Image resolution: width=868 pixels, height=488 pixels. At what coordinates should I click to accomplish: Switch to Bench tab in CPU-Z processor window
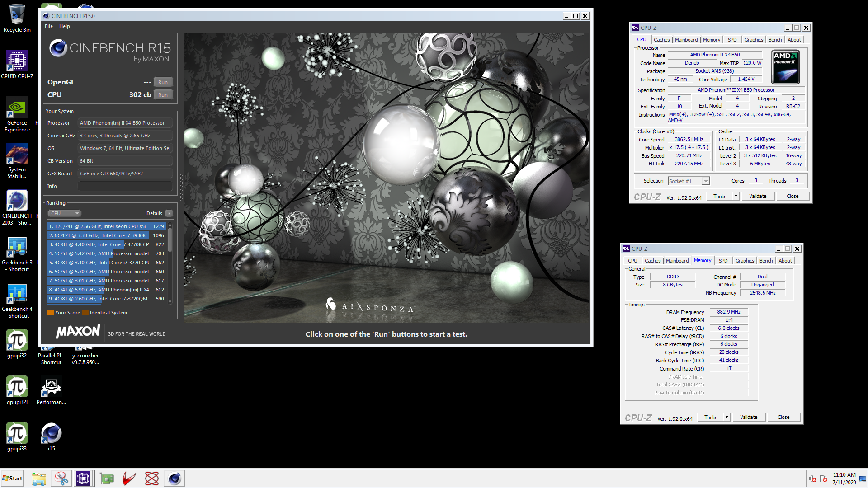[x=775, y=40]
